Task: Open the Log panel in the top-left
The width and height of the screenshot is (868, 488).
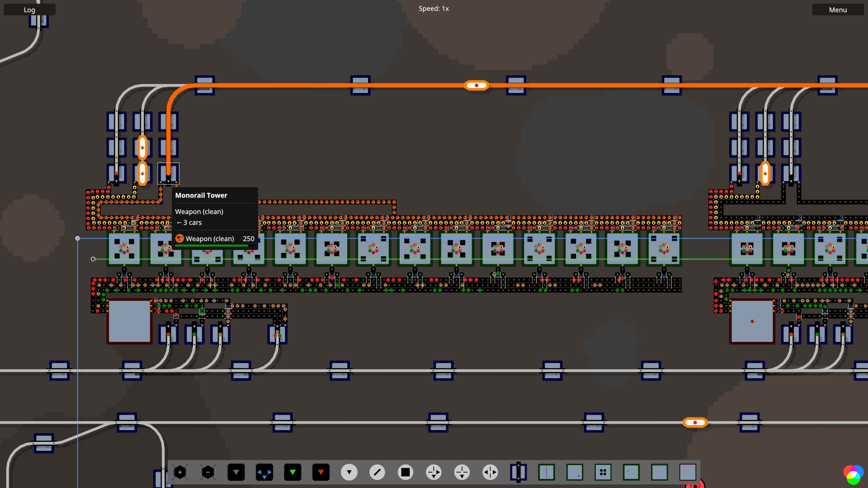Action: [x=29, y=9]
